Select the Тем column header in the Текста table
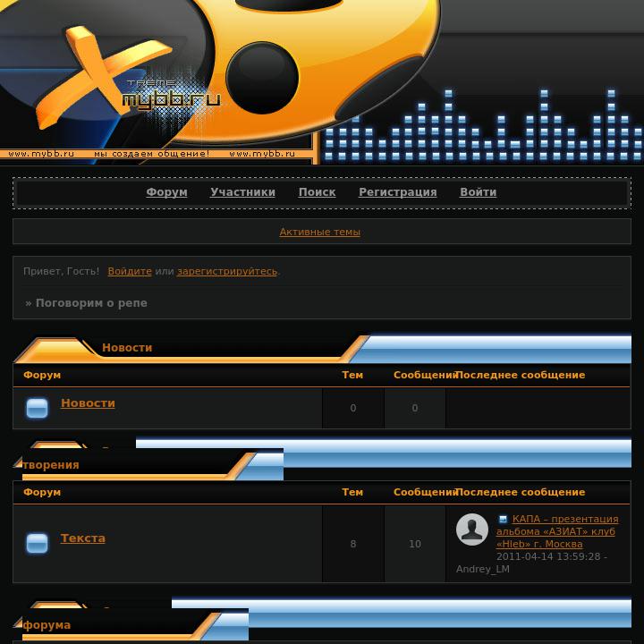Screen dimensions: 644x644 pyautogui.click(x=352, y=492)
